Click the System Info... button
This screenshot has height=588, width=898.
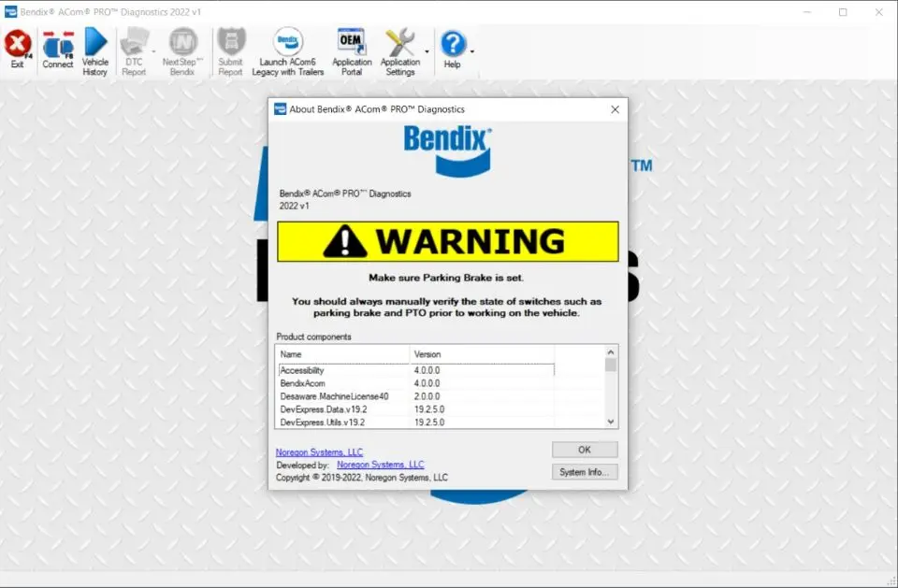[585, 472]
